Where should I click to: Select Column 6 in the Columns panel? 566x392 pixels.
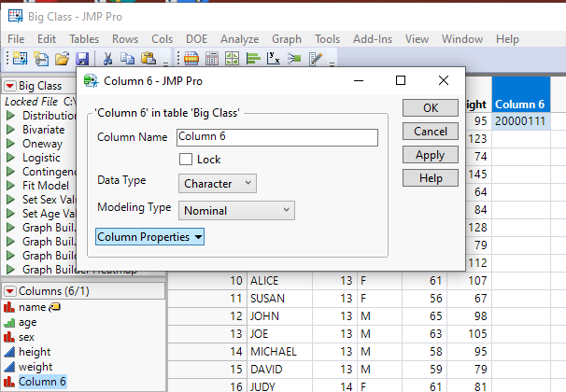42,382
